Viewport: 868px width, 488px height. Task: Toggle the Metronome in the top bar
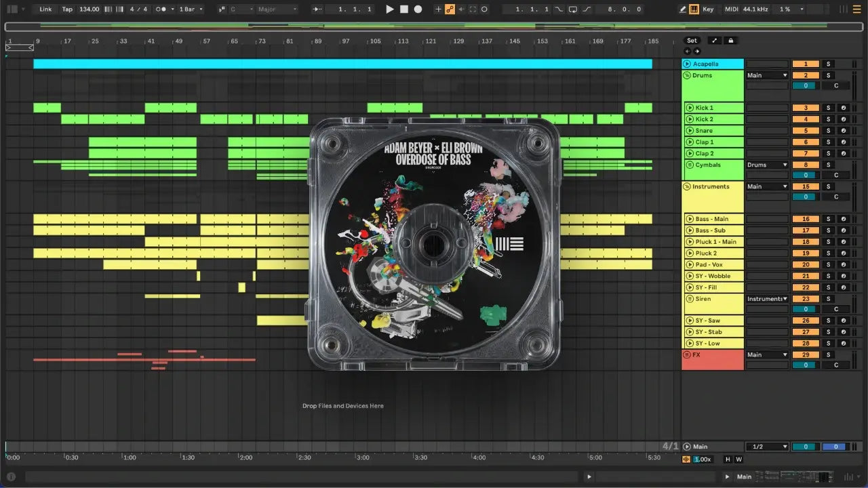click(x=162, y=9)
